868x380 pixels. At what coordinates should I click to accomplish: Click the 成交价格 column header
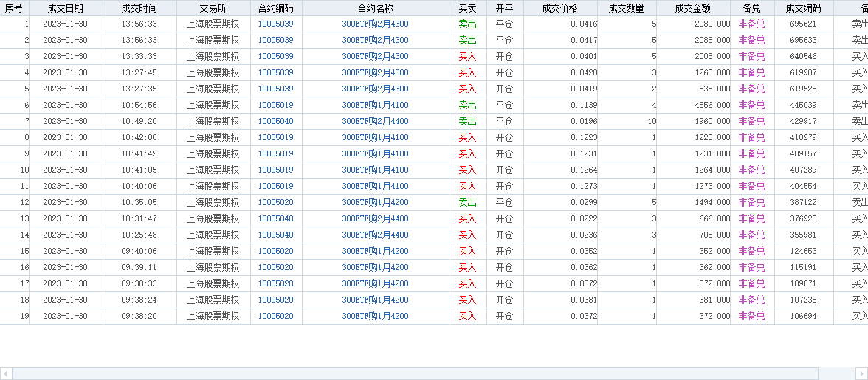pos(559,8)
